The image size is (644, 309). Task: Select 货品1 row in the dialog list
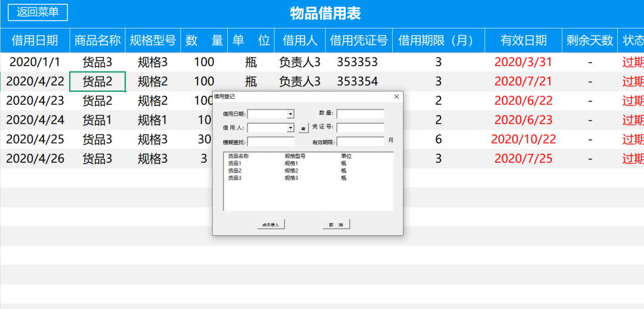tap(308, 164)
